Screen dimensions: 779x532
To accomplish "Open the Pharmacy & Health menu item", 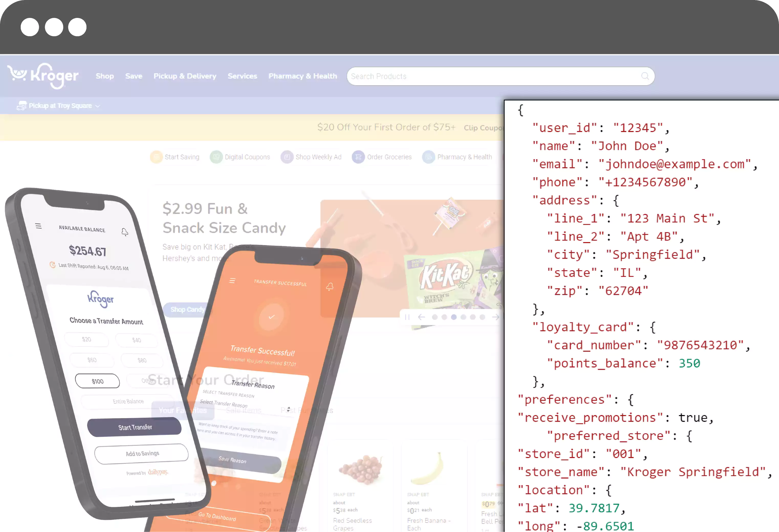I will [302, 76].
